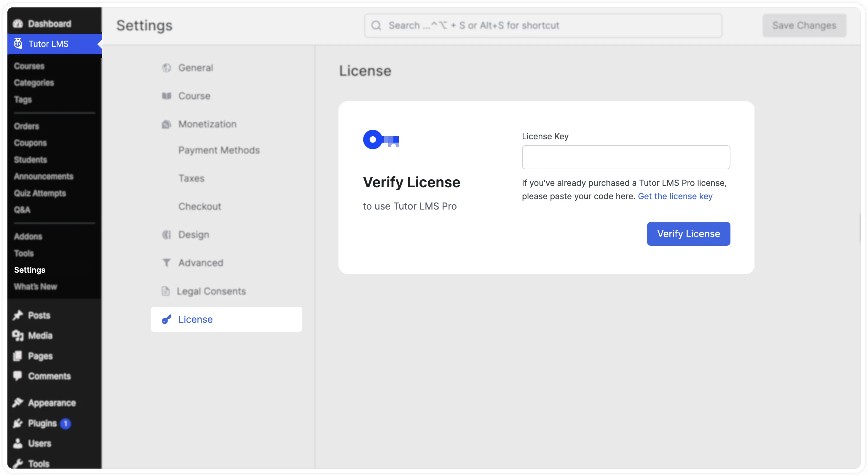Follow the Get the license key link
This screenshot has width=868, height=476.
click(675, 196)
